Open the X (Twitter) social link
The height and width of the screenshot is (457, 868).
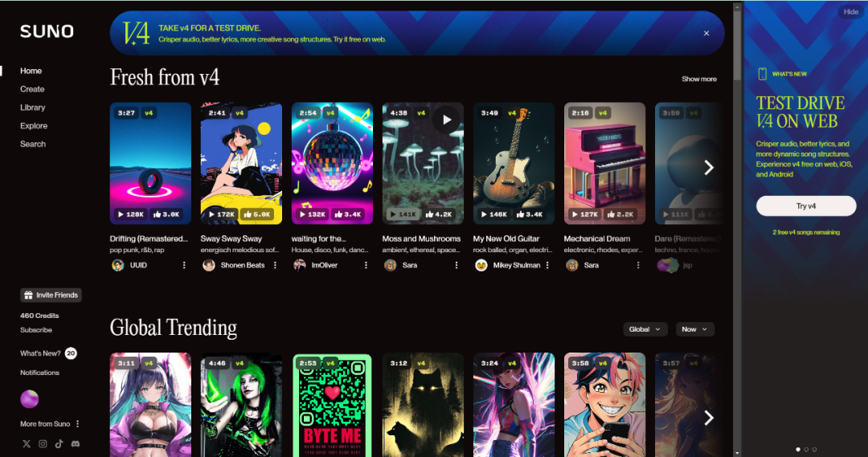26,443
